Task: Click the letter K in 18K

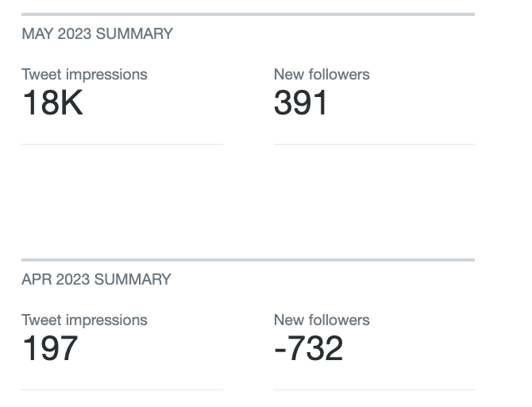Action: tap(71, 103)
